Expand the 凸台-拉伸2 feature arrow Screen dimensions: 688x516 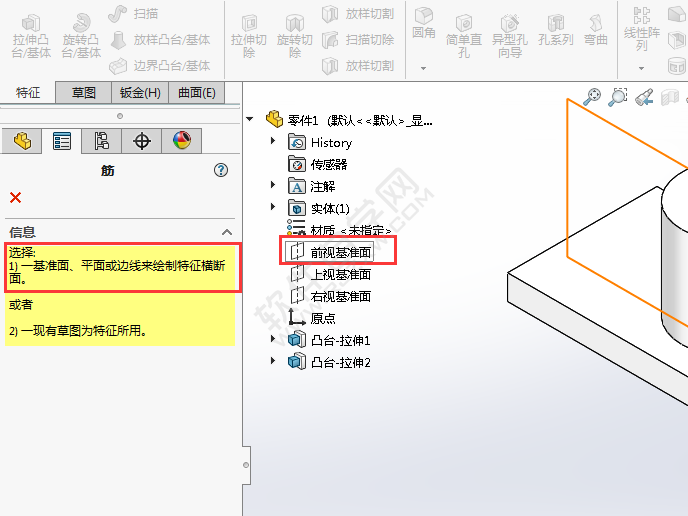click(x=273, y=361)
